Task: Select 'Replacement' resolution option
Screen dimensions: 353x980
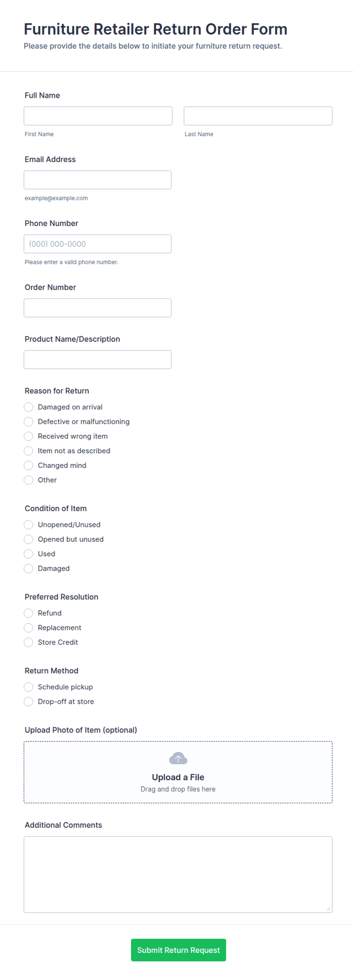Action: point(28,627)
